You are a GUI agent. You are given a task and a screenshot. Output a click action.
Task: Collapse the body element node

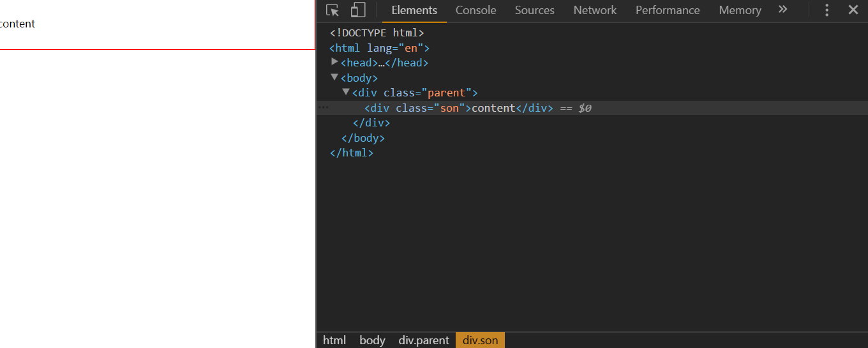(334, 77)
